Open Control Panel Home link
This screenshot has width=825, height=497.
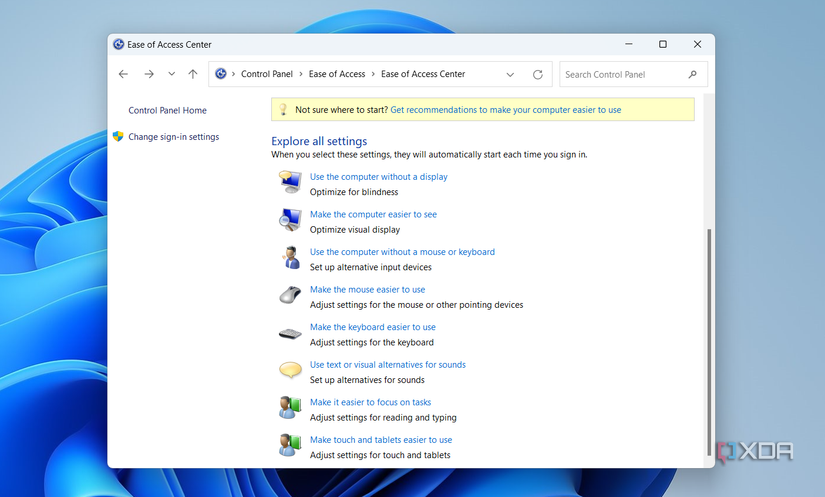pos(167,110)
